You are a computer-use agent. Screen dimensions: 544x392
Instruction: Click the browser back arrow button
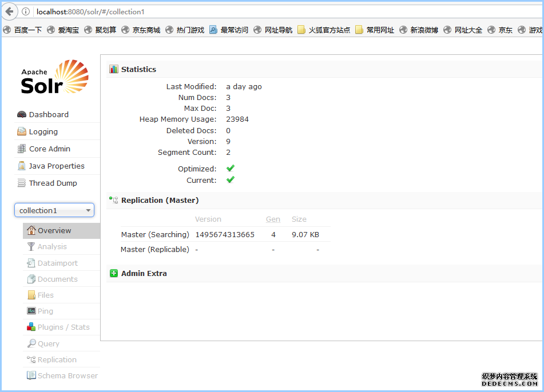tap(9, 11)
